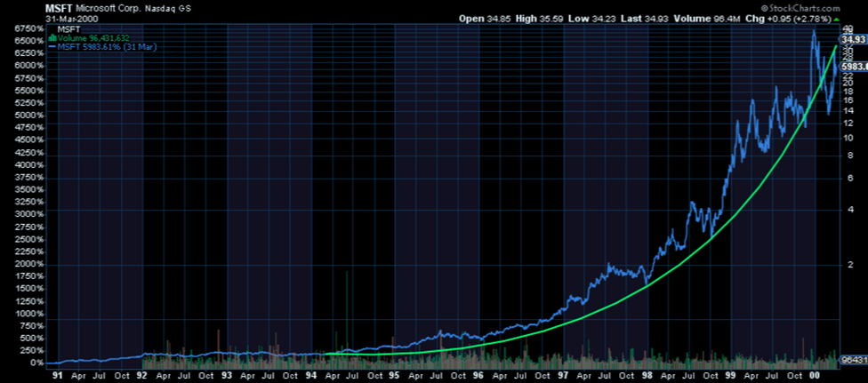Click the blue MSFT line legend marker
This screenshot has width=868, height=383.
pyautogui.click(x=53, y=48)
